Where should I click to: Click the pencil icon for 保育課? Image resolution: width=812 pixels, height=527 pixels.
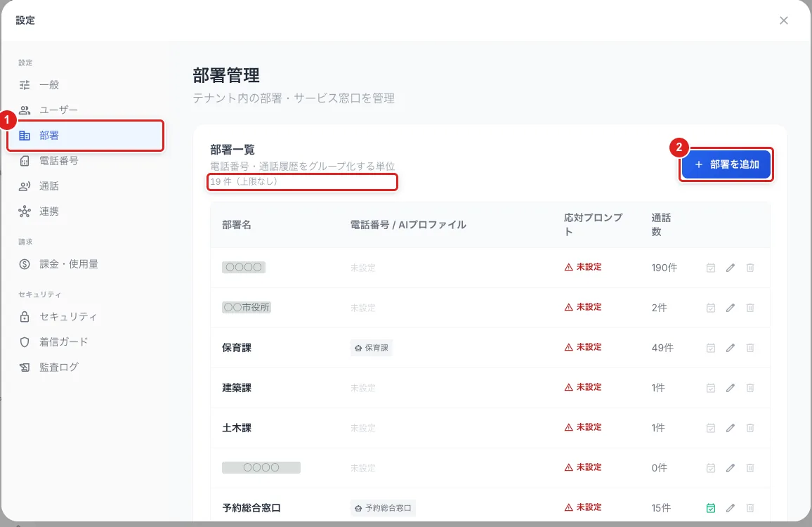(731, 348)
